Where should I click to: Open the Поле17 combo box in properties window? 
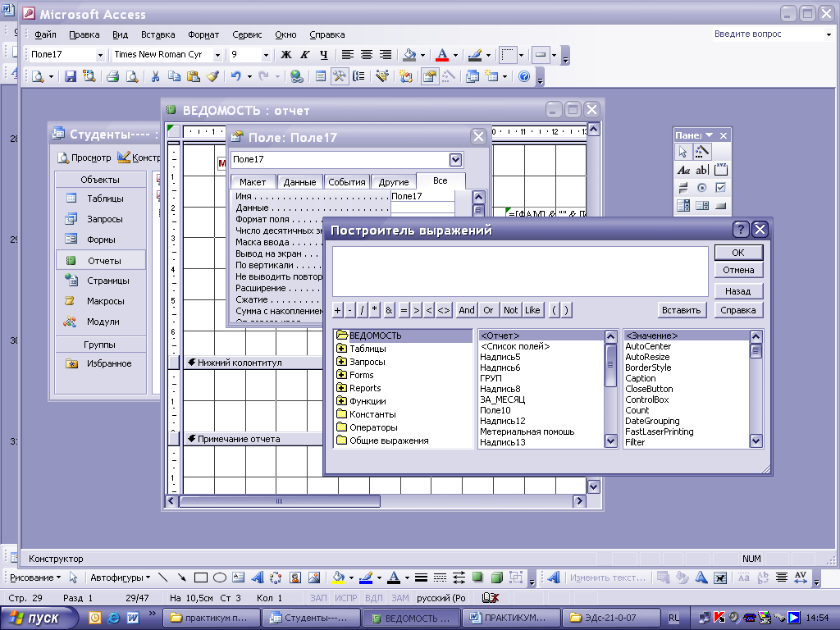(x=455, y=160)
